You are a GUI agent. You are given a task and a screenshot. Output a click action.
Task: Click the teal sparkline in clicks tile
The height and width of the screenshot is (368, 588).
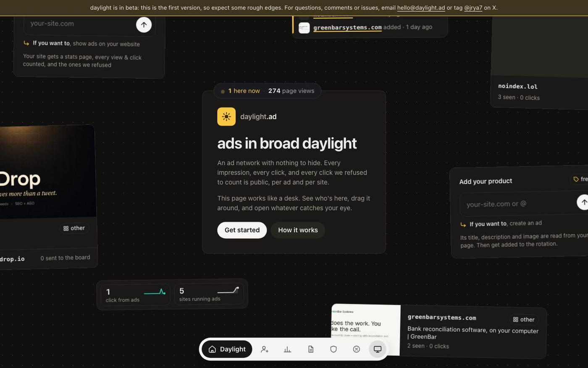pos(155,292)
